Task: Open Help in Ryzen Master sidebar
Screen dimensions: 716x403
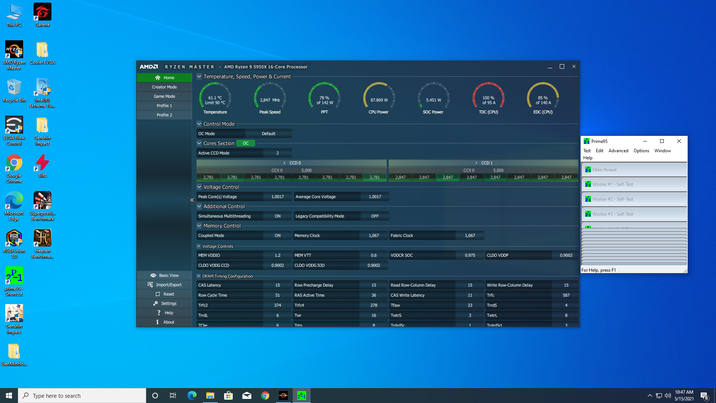Action: pyautogui.click(x=164, y=313)
